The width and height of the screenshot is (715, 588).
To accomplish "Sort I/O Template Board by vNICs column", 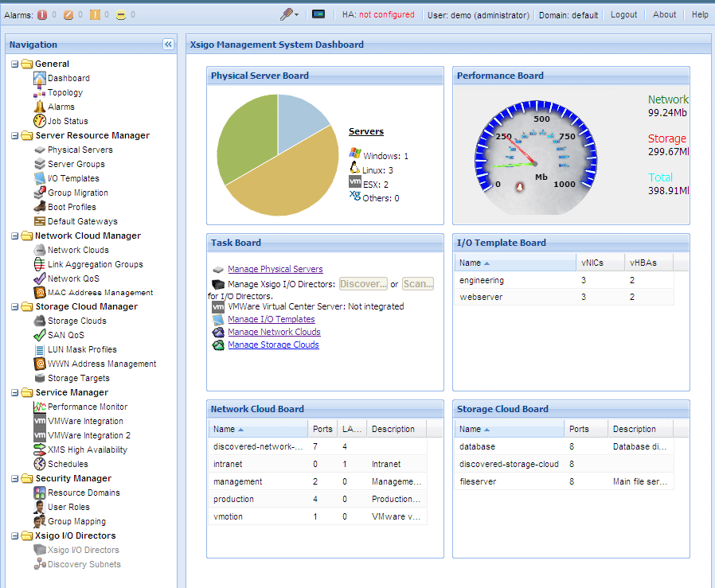I will pyautogui.click(x=600, y=263).
